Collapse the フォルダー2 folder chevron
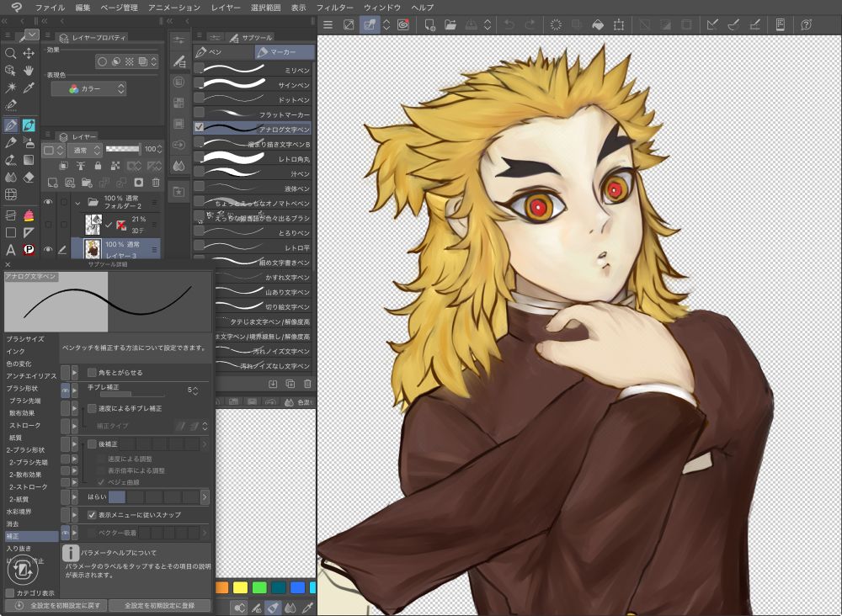This screenshot has width=842, height=616. pos(77,202)
